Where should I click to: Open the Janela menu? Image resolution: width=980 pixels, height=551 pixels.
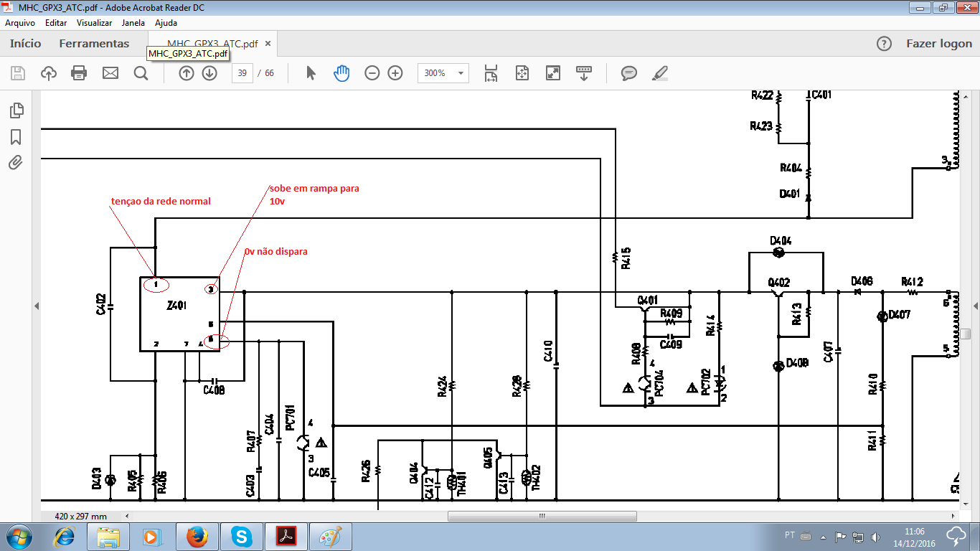133,23
